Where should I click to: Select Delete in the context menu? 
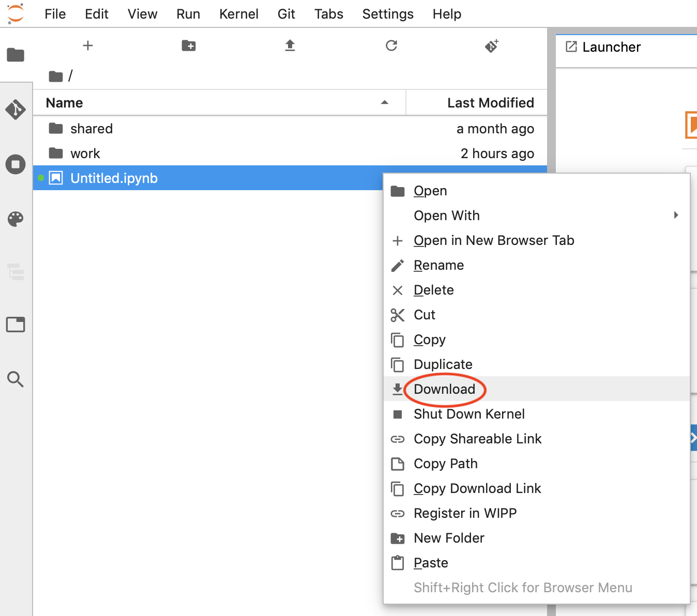click(536, 290)
